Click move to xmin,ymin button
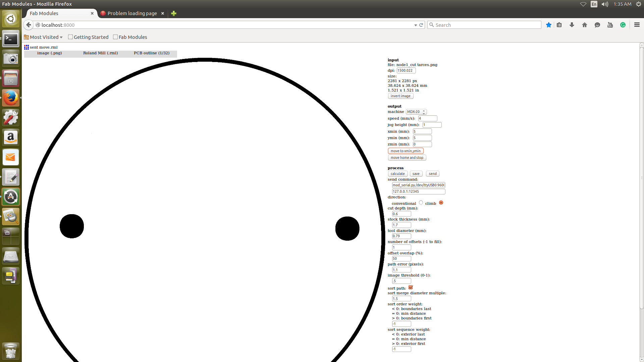 [405, 151]
